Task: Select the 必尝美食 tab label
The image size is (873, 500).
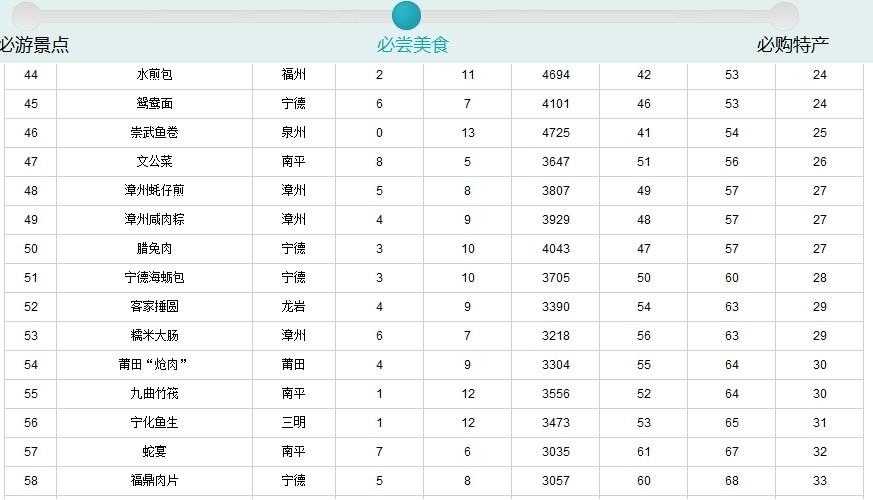Action: click(413, 45)
